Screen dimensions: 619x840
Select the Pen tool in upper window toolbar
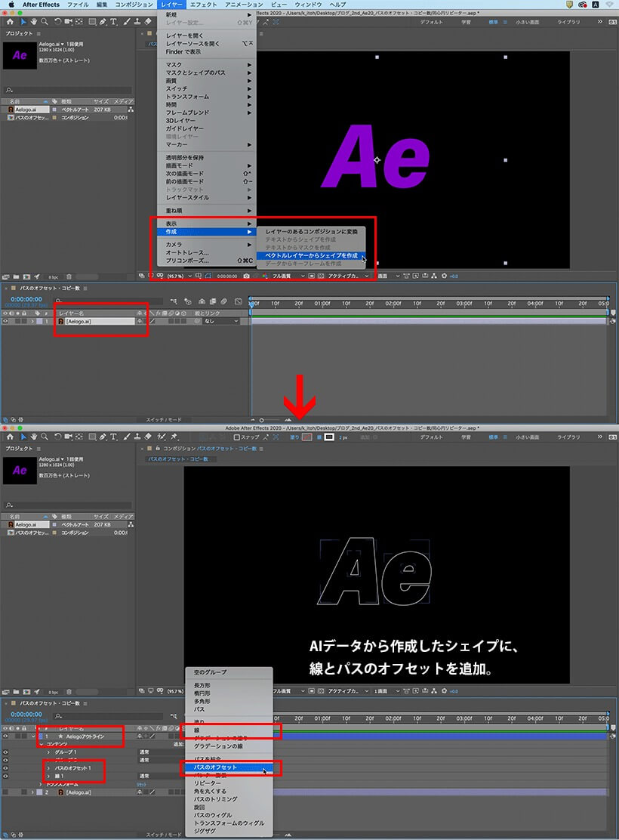coord(103,22)
